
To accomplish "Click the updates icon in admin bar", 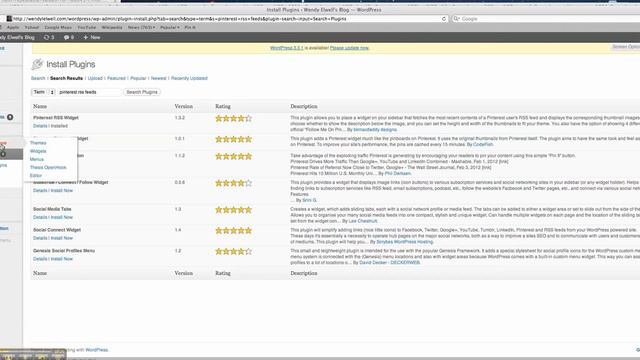I will coord(47,37).
